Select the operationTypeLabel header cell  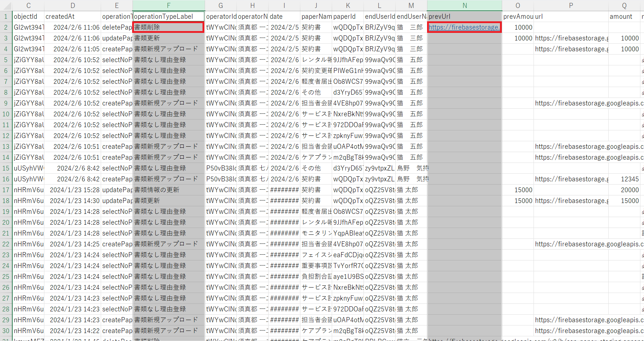(x=169, y=17)
